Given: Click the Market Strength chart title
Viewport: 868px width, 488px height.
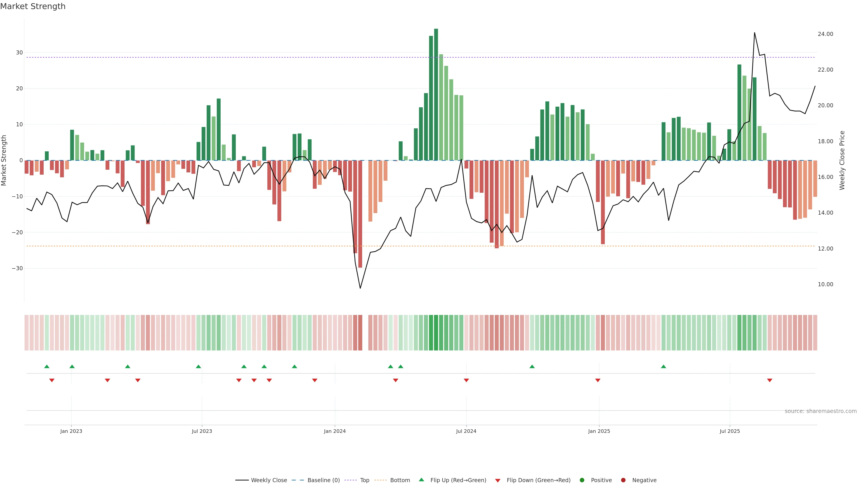Looking at the screenshot, I should [33, 6].
